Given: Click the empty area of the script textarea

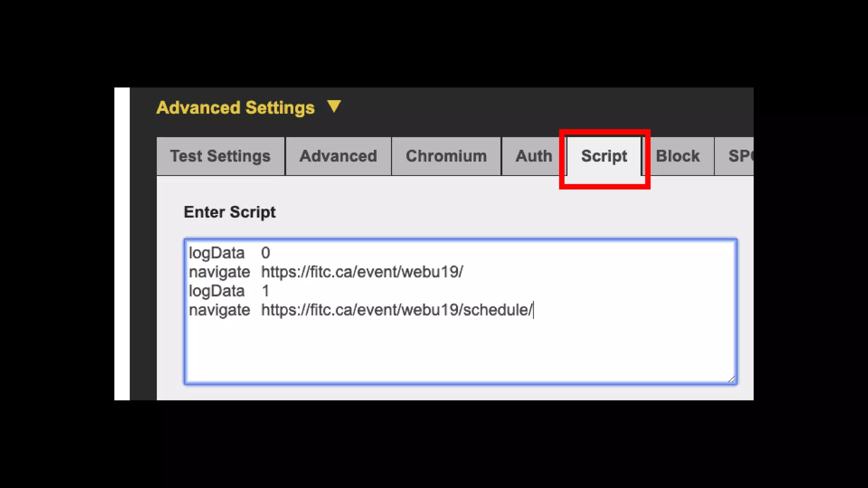Looking at the screenshot, I should pyautogui.click(x=460, y=351).
